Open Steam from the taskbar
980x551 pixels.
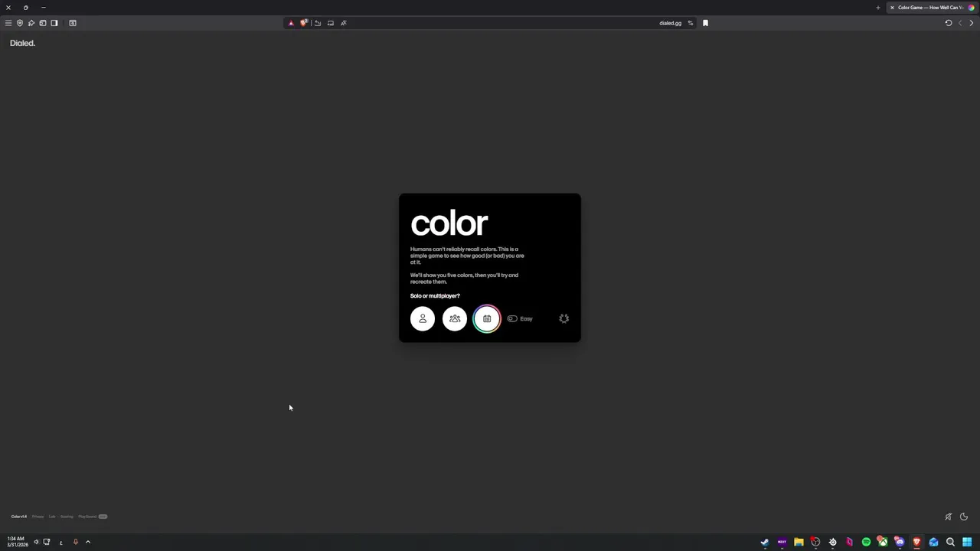coord(765,542)
